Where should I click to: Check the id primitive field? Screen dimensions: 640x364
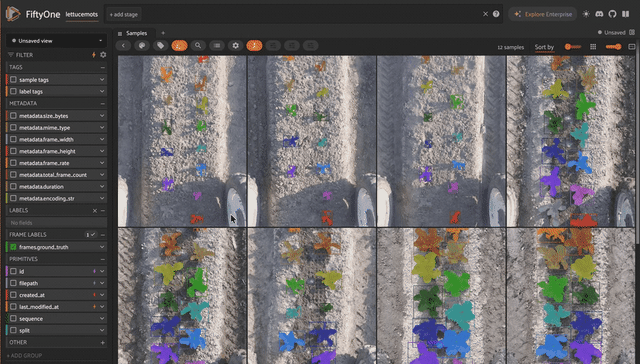pyautogui.click(x=13, y=271)
